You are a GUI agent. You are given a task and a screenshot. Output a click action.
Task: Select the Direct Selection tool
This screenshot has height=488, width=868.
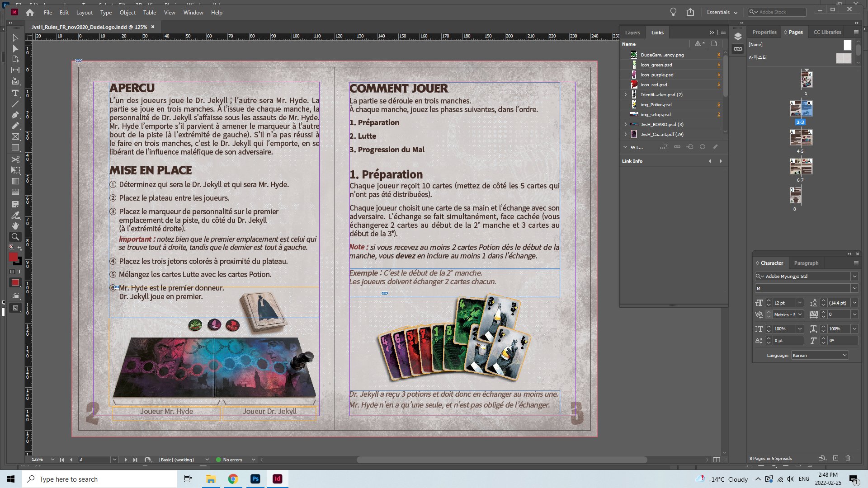[15, 49]
